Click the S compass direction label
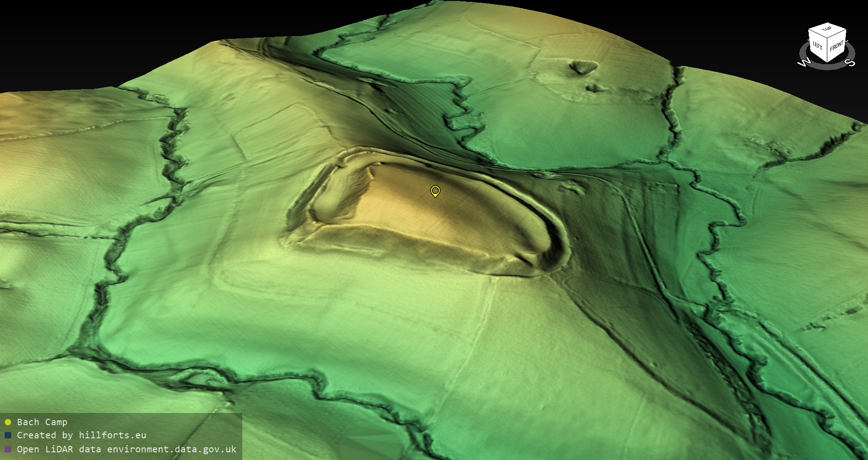 849,62
